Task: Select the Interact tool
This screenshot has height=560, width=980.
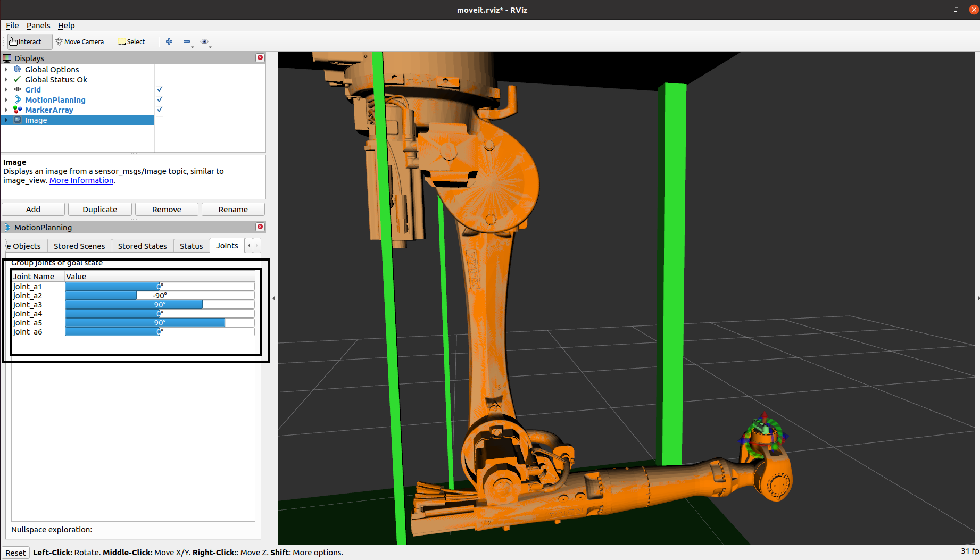Action: click(30, 41)
